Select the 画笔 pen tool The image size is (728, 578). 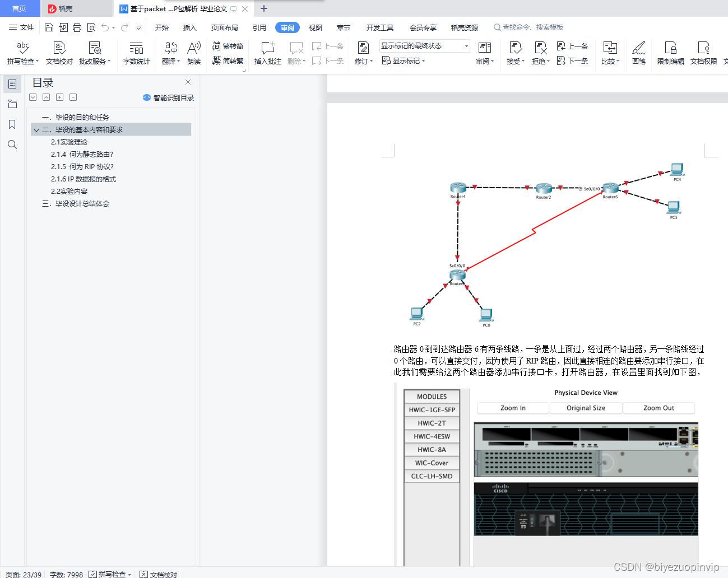point(639,48)
